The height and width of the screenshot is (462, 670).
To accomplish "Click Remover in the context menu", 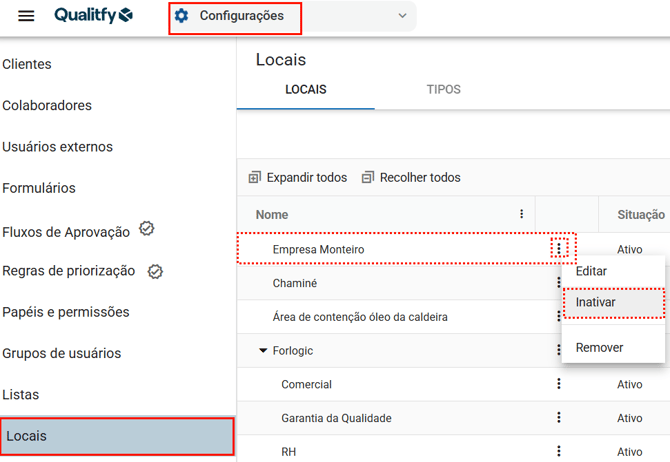I will coord(599,348).
